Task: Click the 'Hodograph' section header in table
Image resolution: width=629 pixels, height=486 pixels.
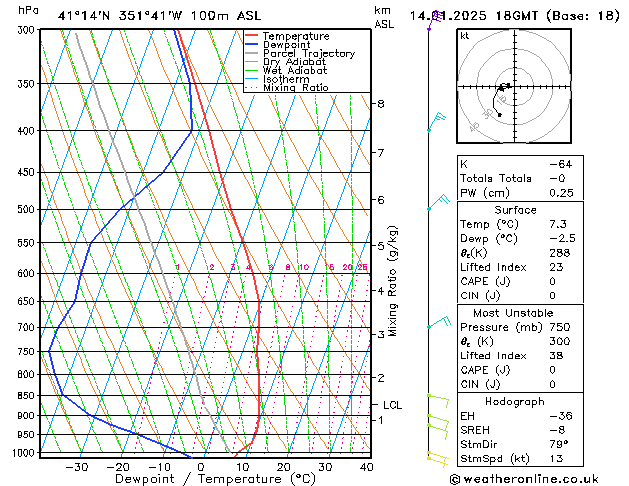Action: (x=515, y=401)
